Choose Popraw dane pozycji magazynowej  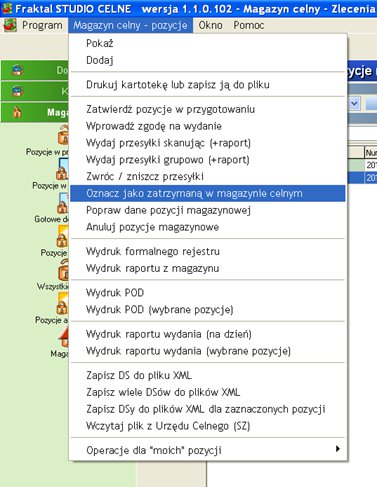tap(207, 210)
